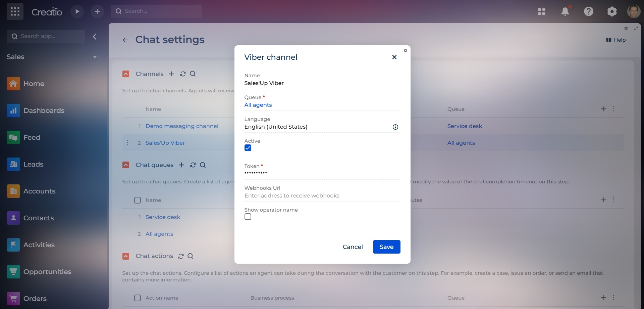
Task: Save the Viber channel
Action: pos(386,247)
